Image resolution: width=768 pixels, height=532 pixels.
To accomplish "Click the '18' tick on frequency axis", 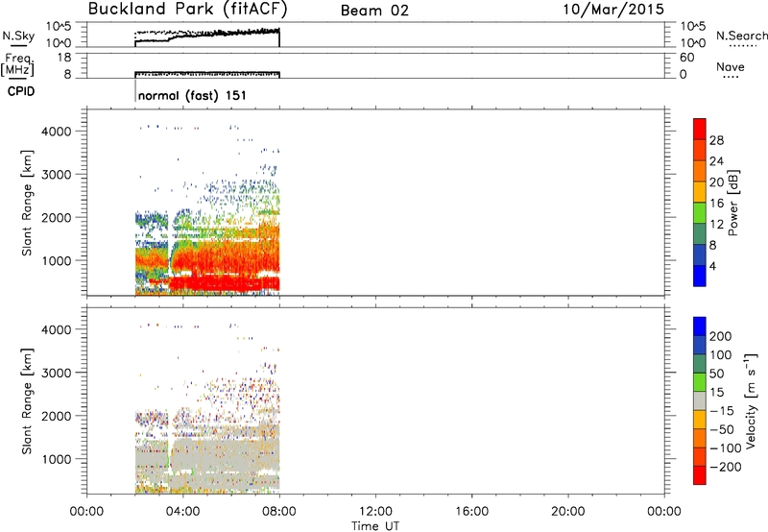I will point(64,57).
